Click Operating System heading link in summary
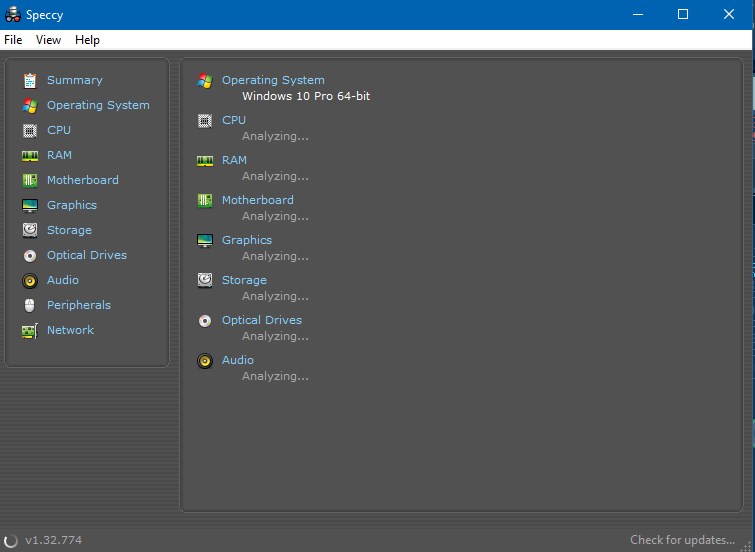The height and width of the screenshot is (552, 755). (273, 80)
